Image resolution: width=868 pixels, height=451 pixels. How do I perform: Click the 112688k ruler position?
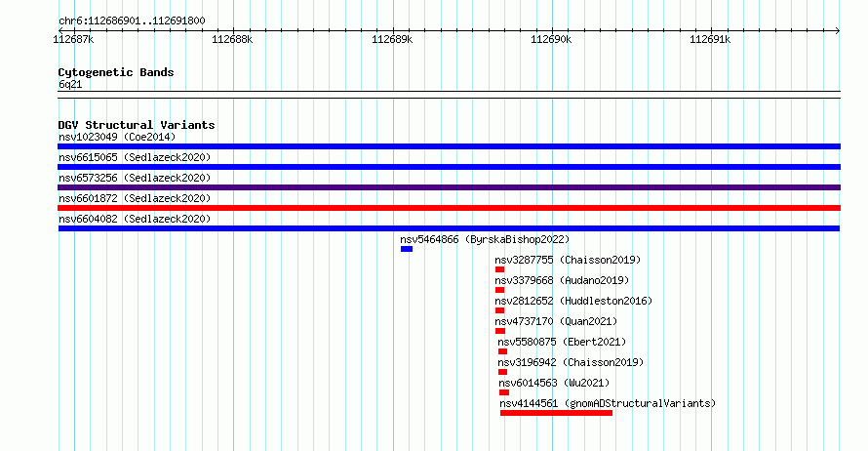click(232, 39)
